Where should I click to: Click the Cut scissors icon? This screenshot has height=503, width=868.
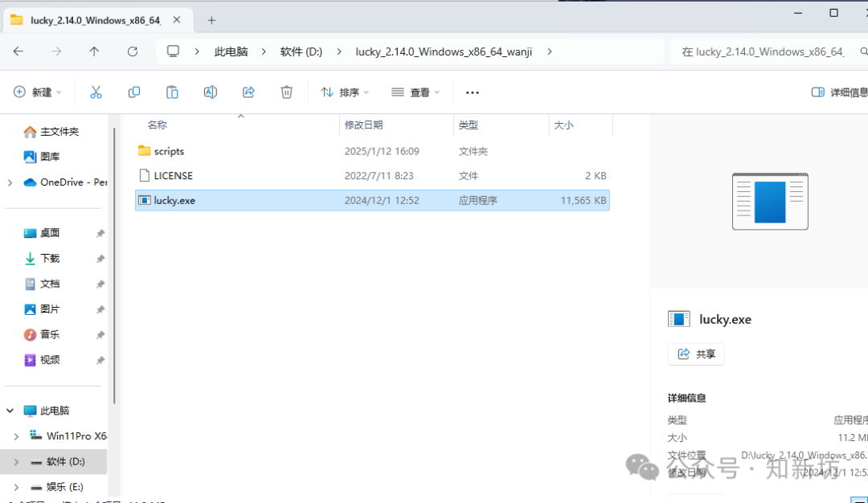tap(96, 92)
